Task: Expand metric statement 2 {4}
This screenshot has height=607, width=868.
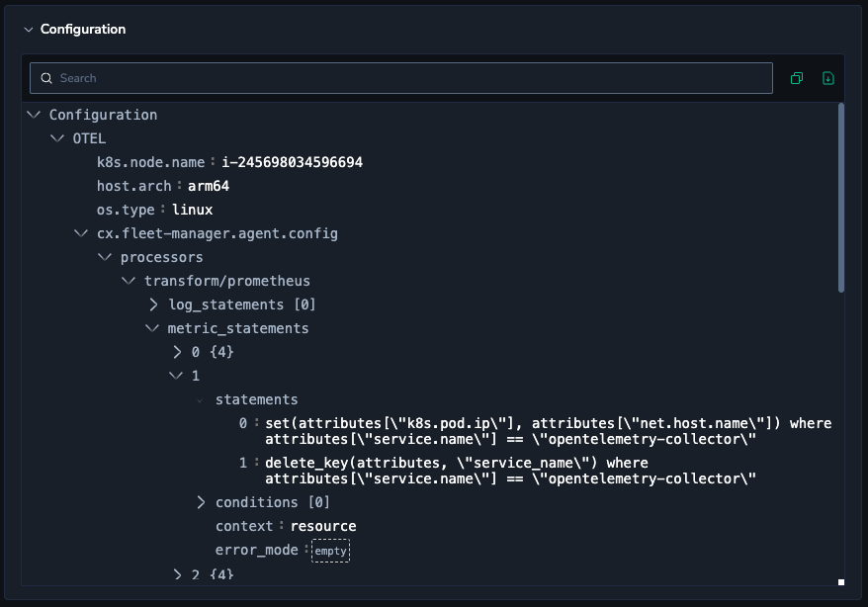Action: pyautogui.click(x=177, y=573)
